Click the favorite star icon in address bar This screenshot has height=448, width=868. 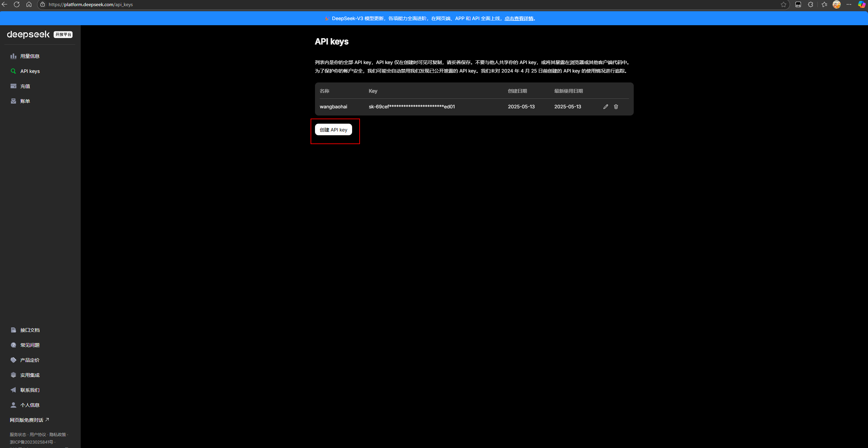[783, 4]
